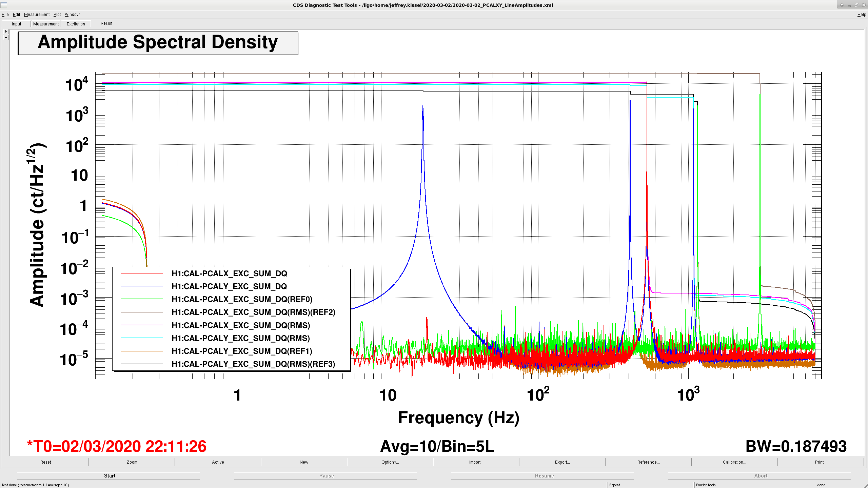Open the Plot menu
This screenshot has height=488, width=868.
[57, 15]
